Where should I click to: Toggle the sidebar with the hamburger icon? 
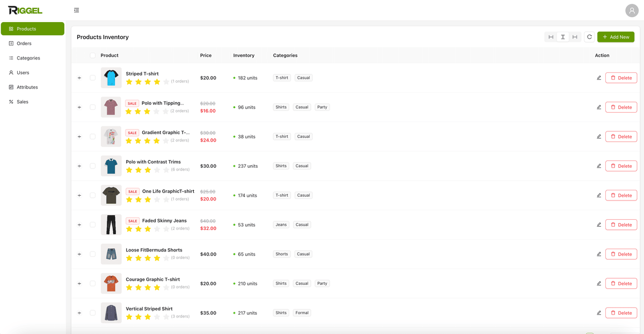click(76, 10)
